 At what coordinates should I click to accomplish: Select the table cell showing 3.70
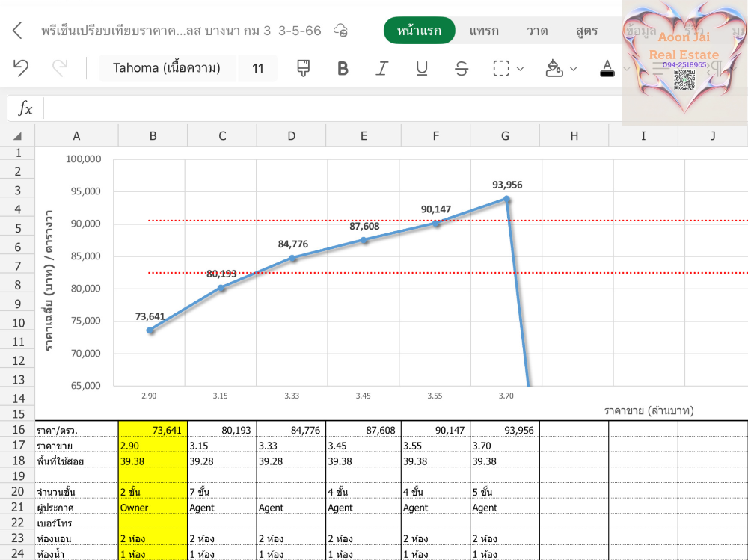(x=505, y=446)
